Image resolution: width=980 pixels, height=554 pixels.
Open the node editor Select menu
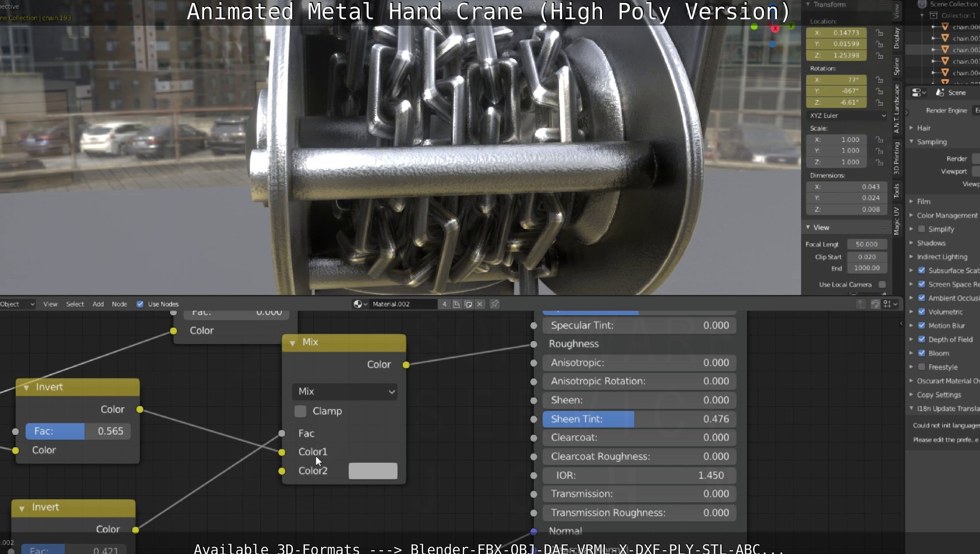tap(75, 304)
